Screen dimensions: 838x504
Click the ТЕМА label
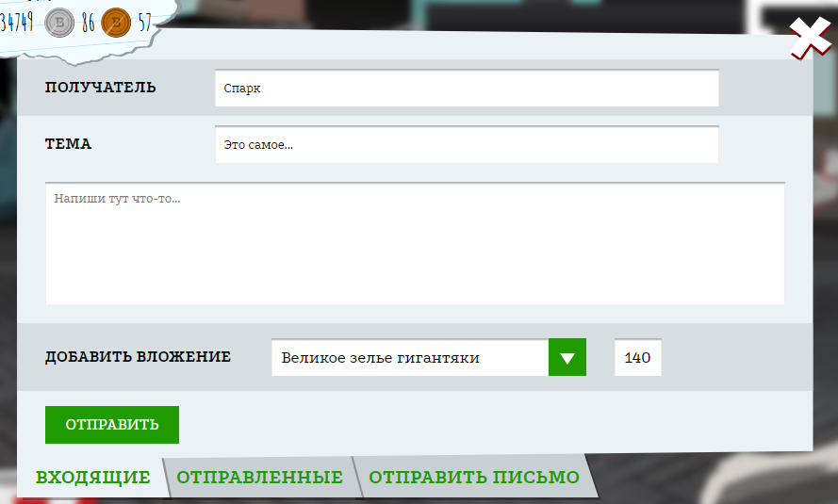coord(69,144)
